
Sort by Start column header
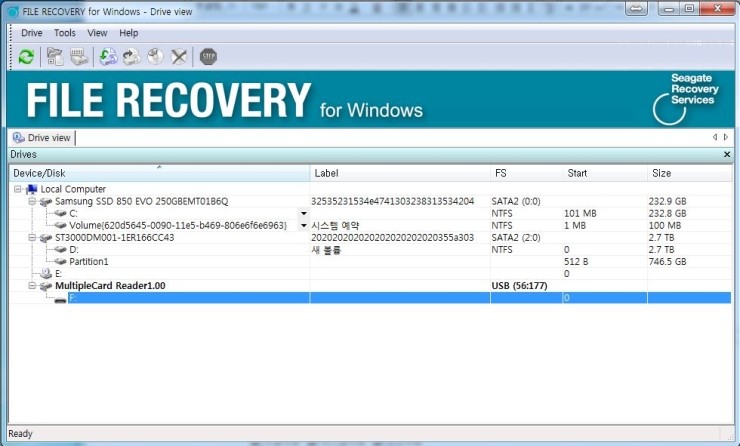[605, 173]
